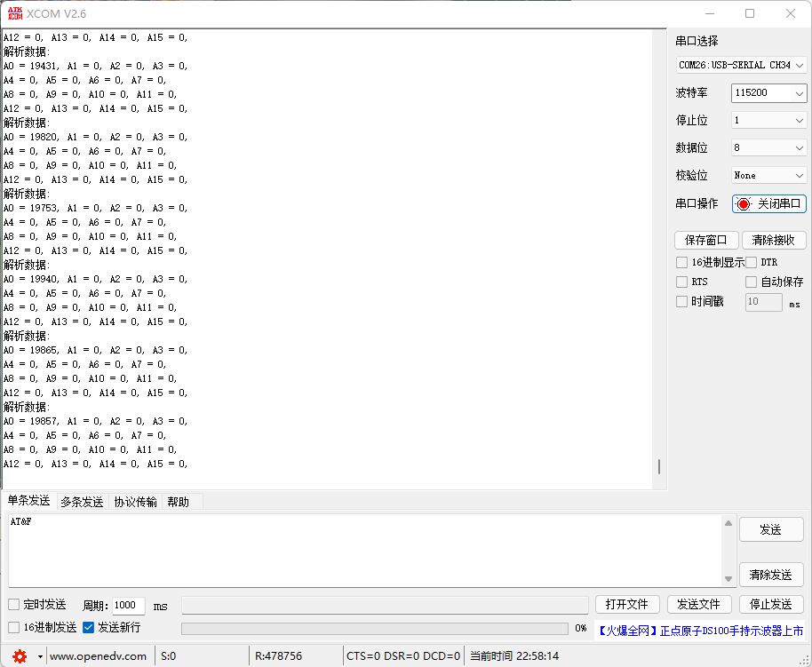Maximize the XCOM window
The width and height of the screenshot is (812, 667).
(x=749, y=13)
